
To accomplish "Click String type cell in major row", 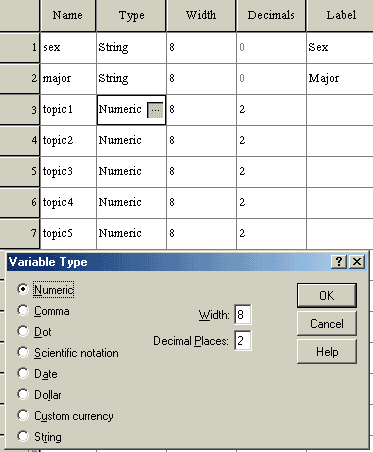I will (x=131, y=78).
